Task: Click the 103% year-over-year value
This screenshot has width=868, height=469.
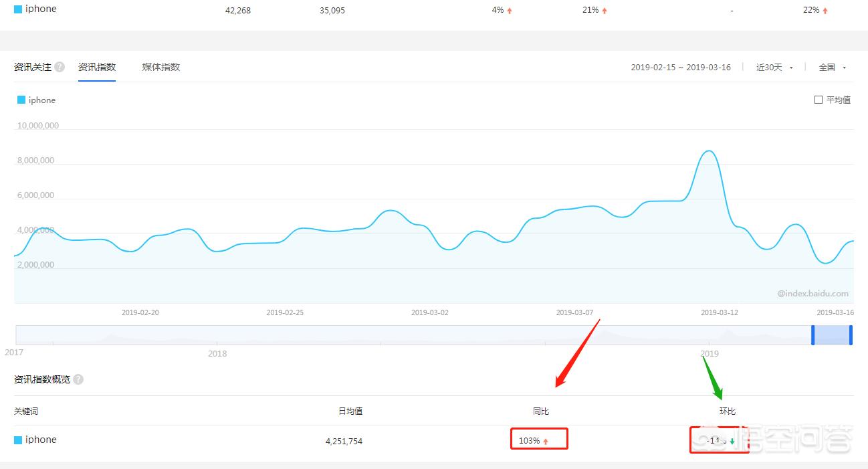Action: point(529,441)
